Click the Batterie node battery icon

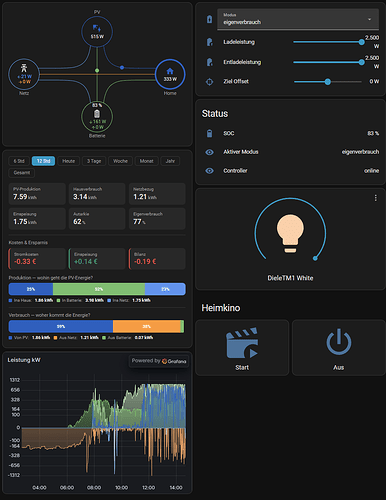tap(97, 114)
